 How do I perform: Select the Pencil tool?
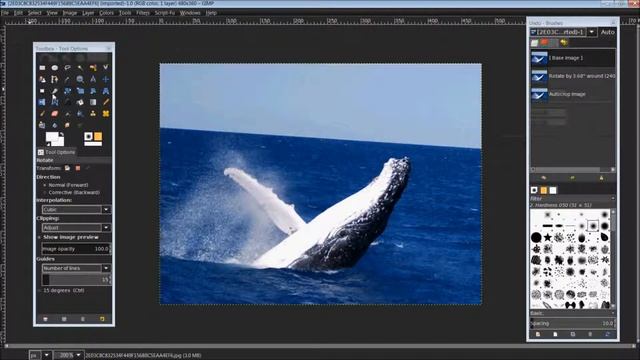106,102
